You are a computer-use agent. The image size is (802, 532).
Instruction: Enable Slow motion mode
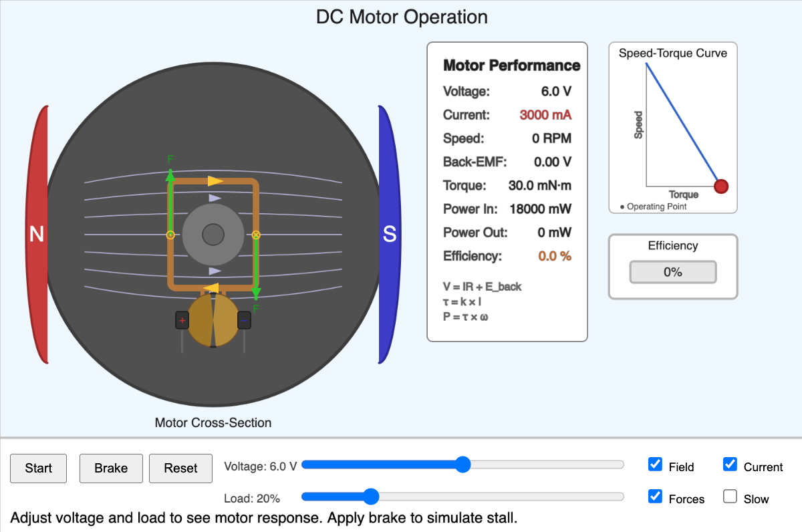(730, 495)
